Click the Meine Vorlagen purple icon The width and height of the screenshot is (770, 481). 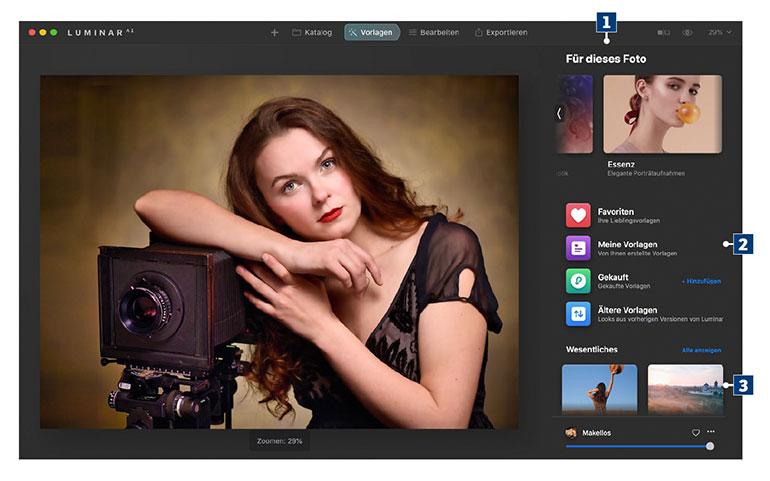(578, 248)
